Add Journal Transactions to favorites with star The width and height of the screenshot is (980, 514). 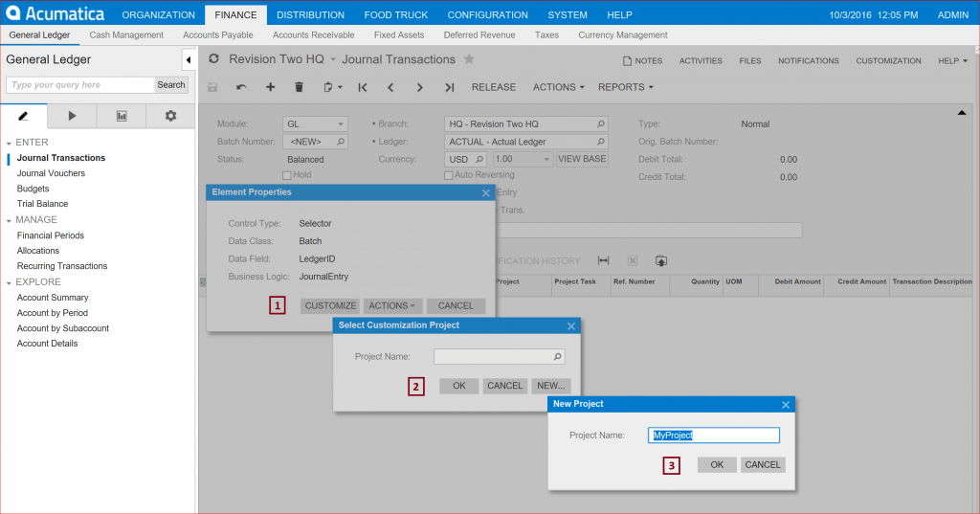tap(469, 59)
